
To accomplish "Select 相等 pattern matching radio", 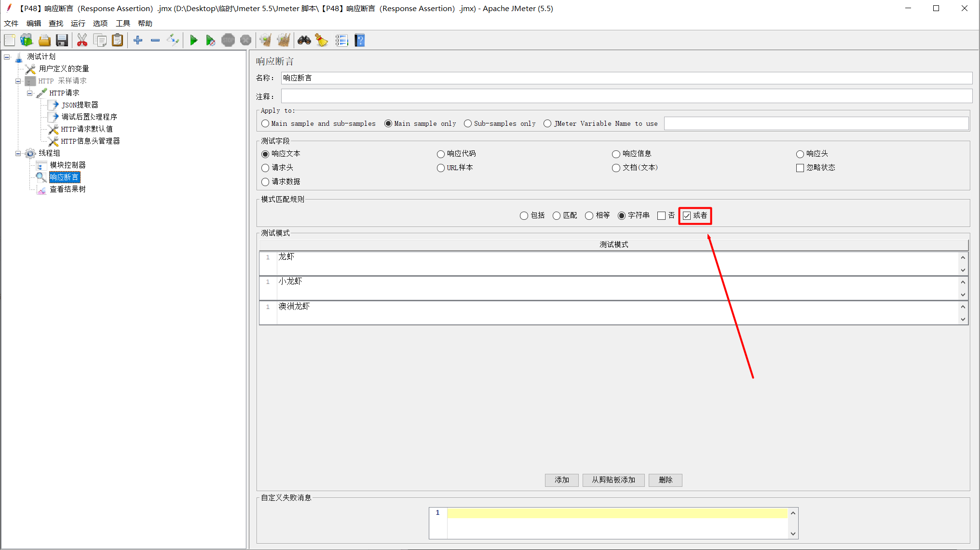I will pos(589,216).
